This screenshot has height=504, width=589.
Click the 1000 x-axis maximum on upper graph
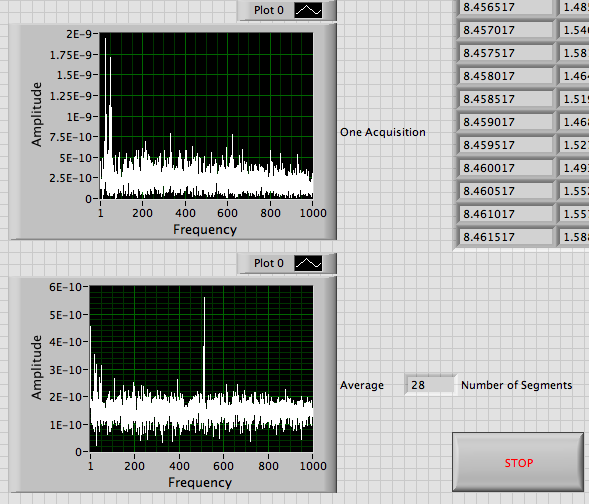(x=313, y=213)
